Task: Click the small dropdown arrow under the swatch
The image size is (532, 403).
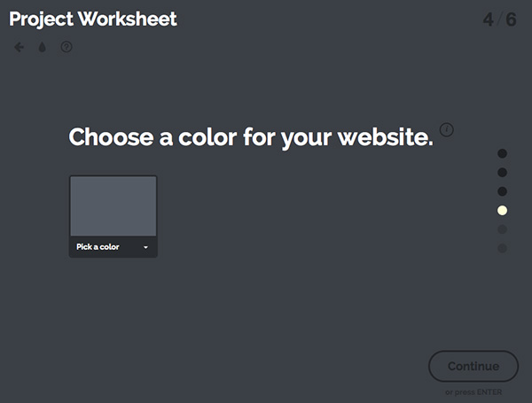Action: (145, 247)
